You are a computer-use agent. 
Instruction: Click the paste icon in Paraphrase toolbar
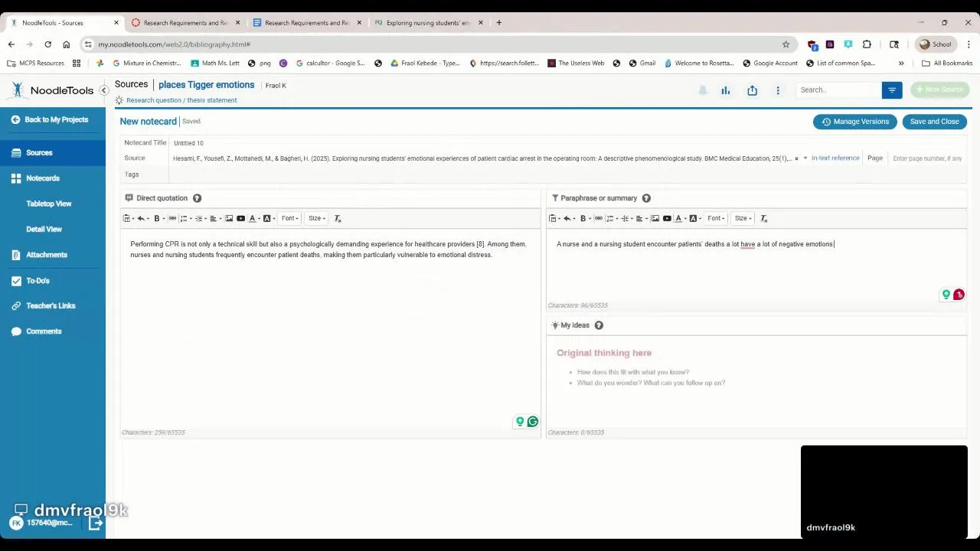(553, 218)
